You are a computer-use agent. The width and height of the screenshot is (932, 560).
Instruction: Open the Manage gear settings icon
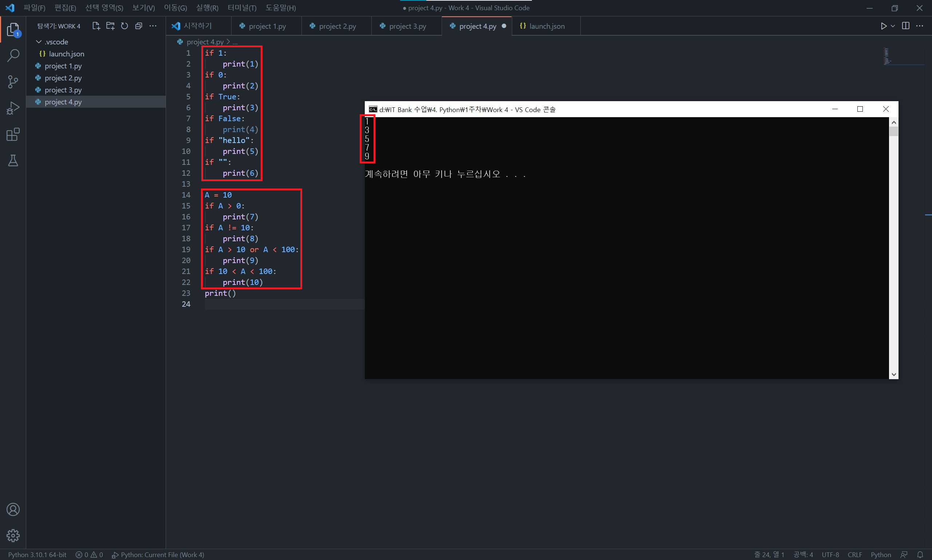(13, 535)
